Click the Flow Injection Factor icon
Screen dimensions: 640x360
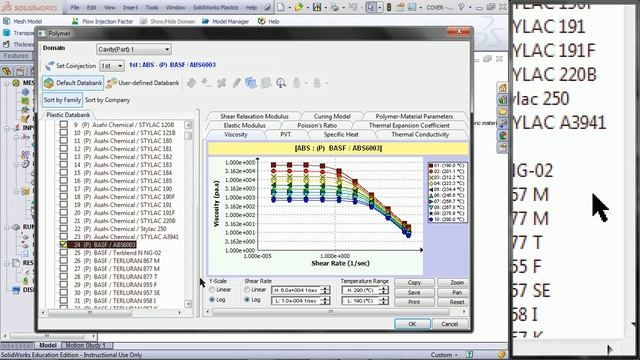tap(75, 21)
